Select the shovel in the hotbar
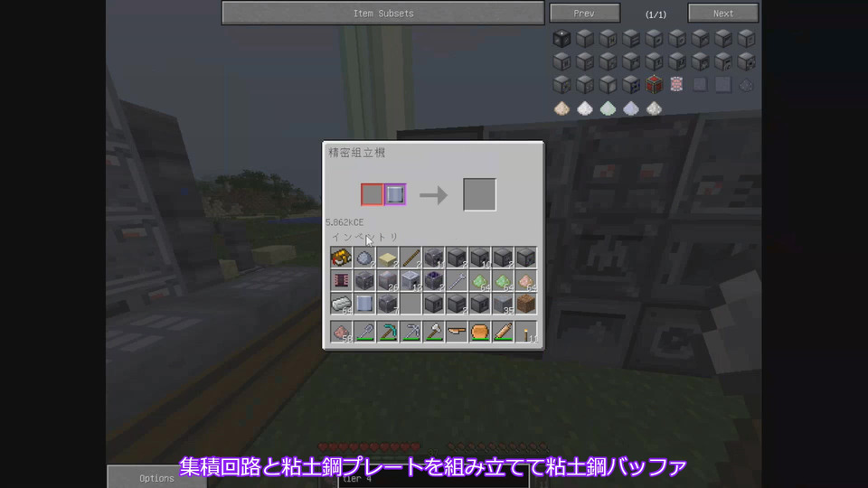This screenshot has width=868, height=488. pos(364,332)
